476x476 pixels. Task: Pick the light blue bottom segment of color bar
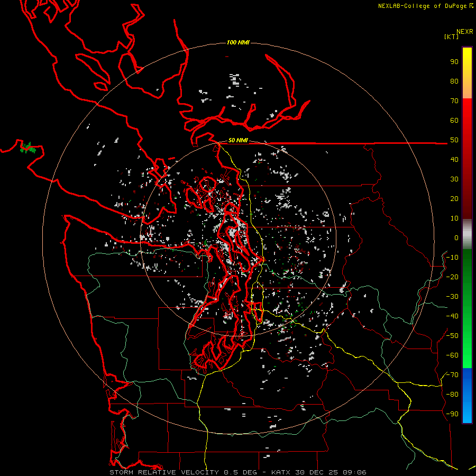[467, 411]
